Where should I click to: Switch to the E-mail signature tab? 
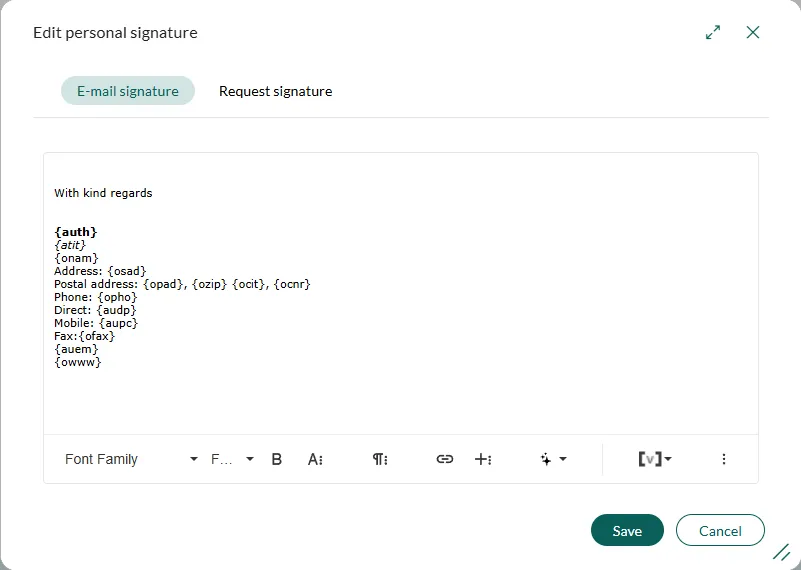tap(128, 91)
